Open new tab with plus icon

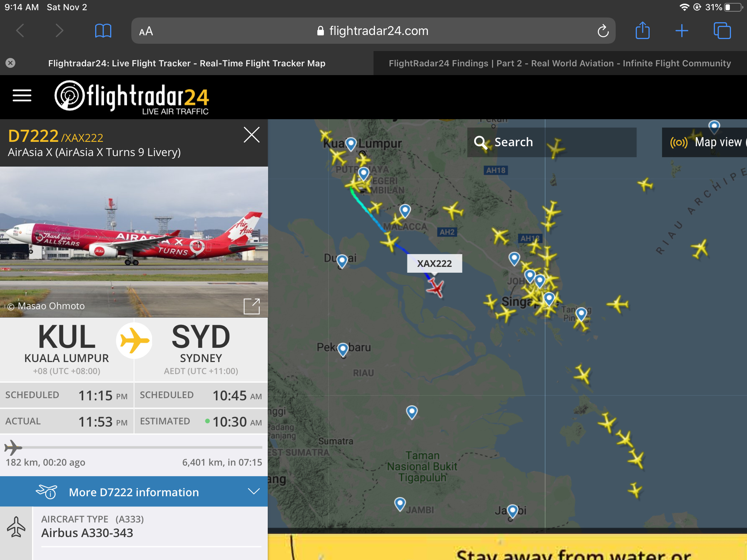681,31
